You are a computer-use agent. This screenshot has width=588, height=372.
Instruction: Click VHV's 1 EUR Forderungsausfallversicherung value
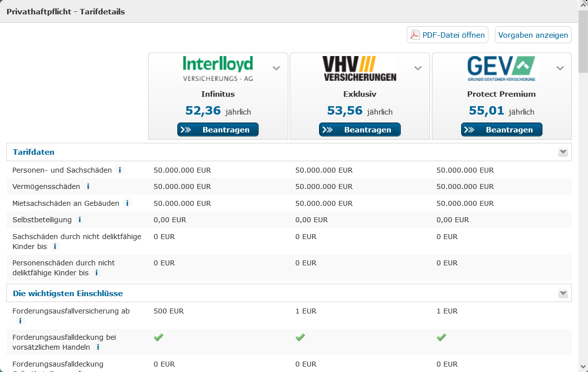click(306, 311)
